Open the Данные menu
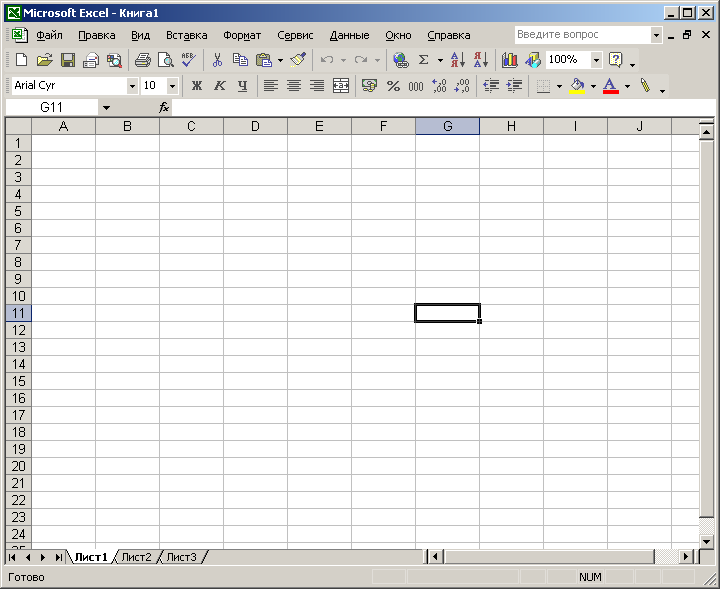Viewport: 720px width, 589px height. point(349,35)
